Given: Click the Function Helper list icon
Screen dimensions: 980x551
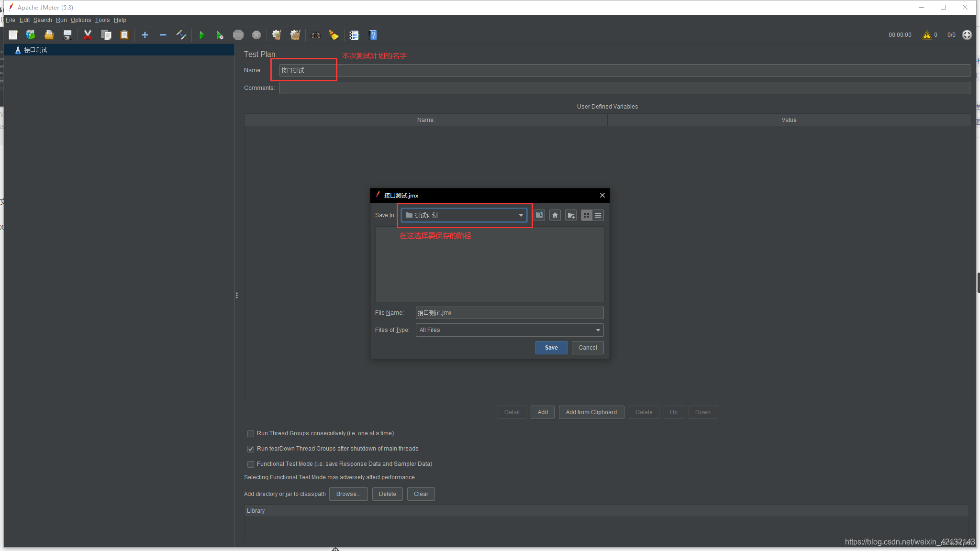Looking at the screenshot, I should (x=354, y=35).
